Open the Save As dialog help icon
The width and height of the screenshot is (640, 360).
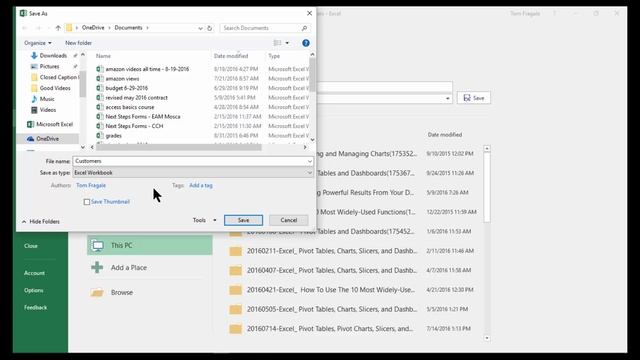306,43
